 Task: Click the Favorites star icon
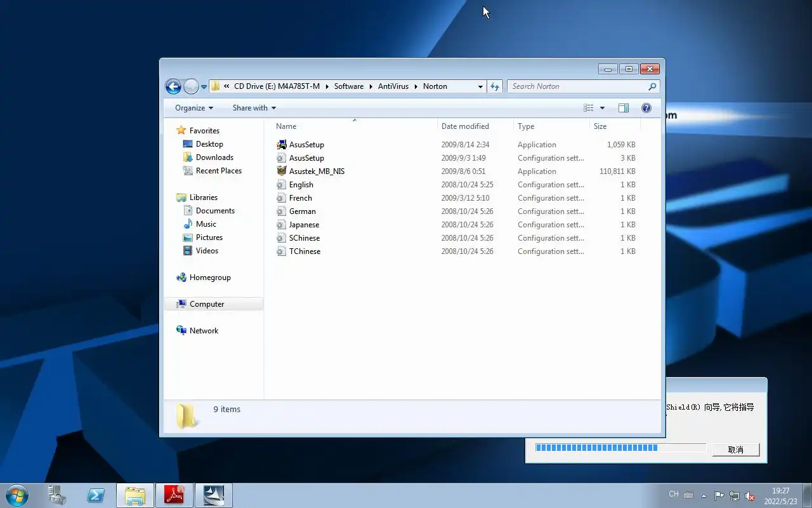(x=181, y=130)
